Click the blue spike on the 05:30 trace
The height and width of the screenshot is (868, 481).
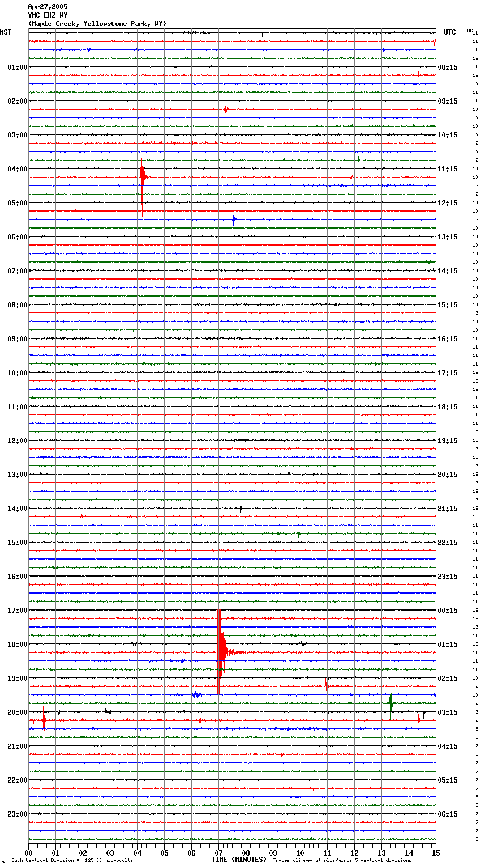[234, 220]
